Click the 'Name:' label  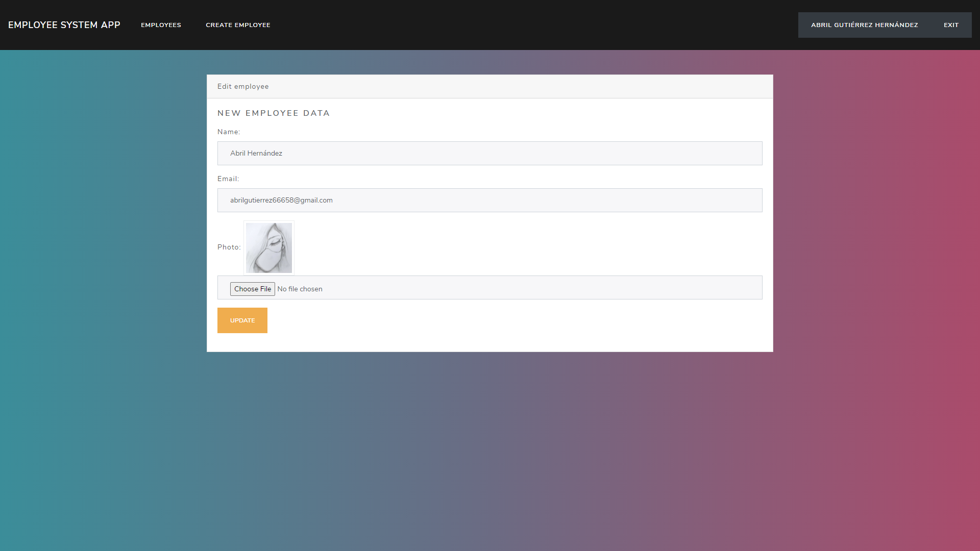click(229, 132)
